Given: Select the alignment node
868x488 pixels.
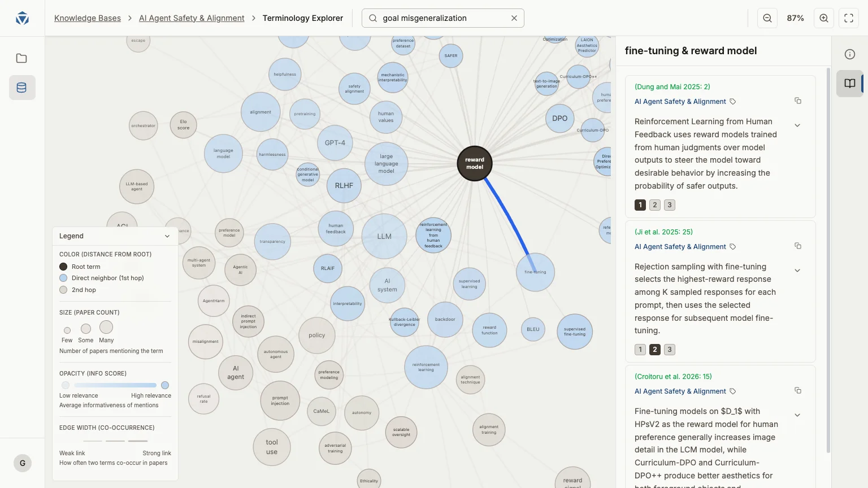Looking at the screenshot, I should 261,112.
